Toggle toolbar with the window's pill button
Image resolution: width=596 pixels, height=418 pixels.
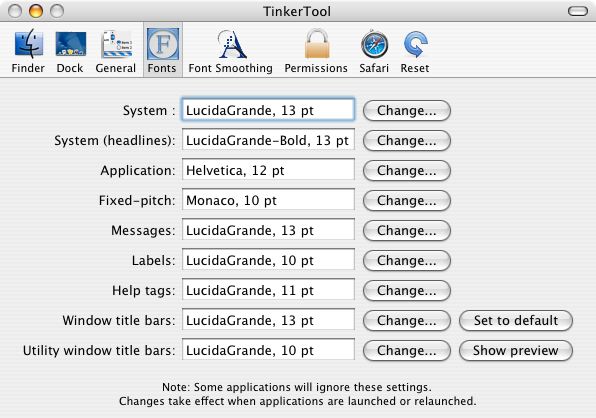(x=578, y=11)
